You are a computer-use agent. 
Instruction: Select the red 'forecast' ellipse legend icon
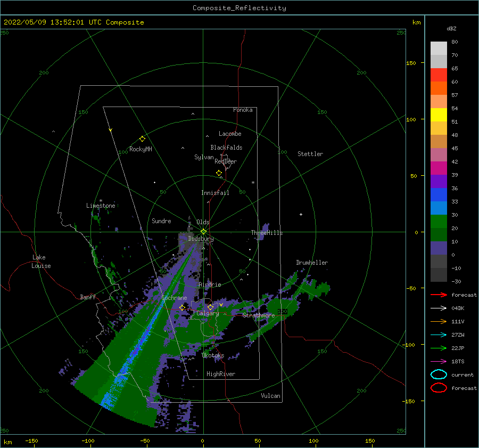click(439, 388)
